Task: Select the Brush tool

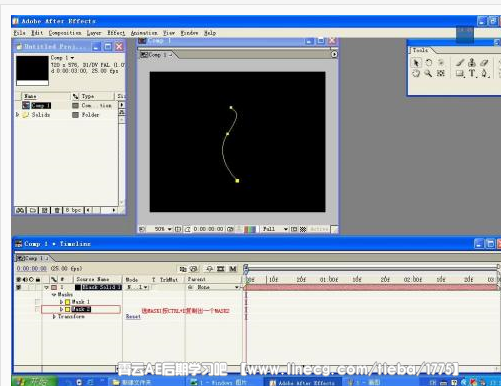Action: tap(460, 62)
